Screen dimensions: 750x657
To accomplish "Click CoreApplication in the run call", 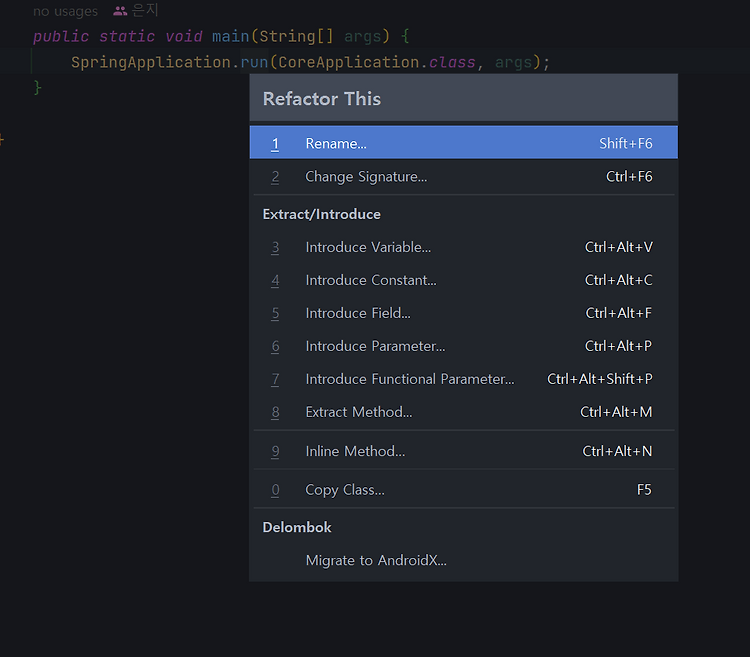I will pos(349,62).
